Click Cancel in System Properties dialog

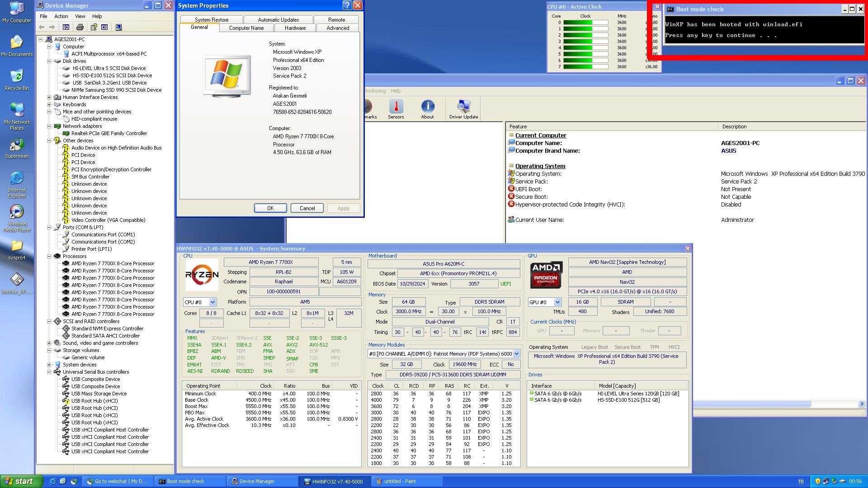pos(307,208)
